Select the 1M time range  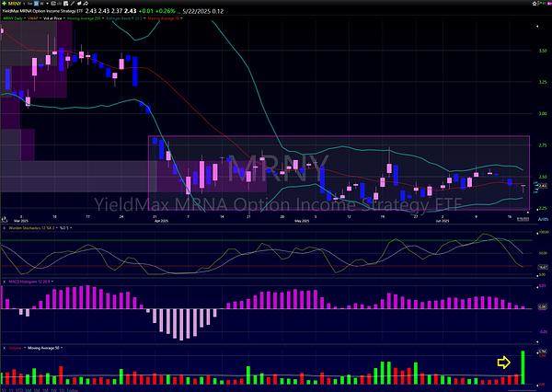[45, 390]
